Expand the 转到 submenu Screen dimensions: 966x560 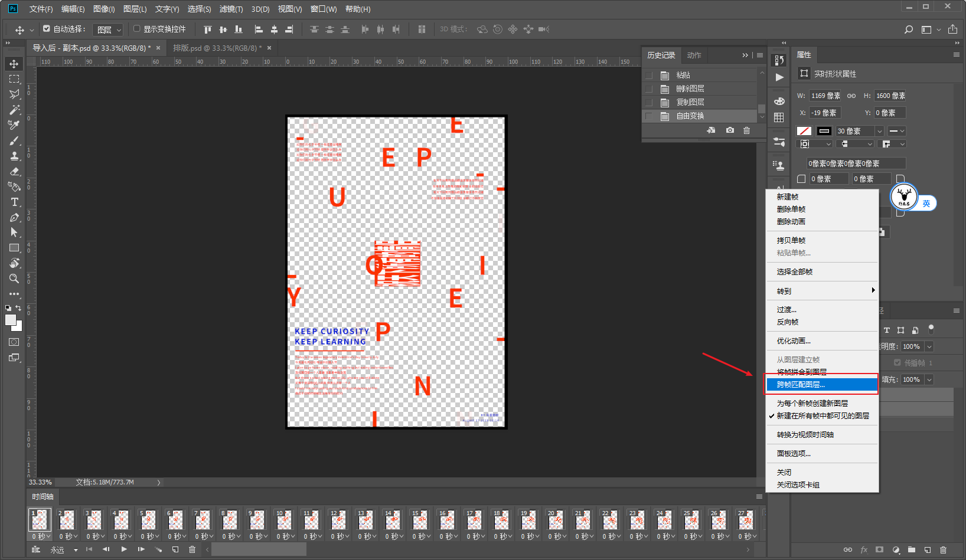[x=823, y=291]
